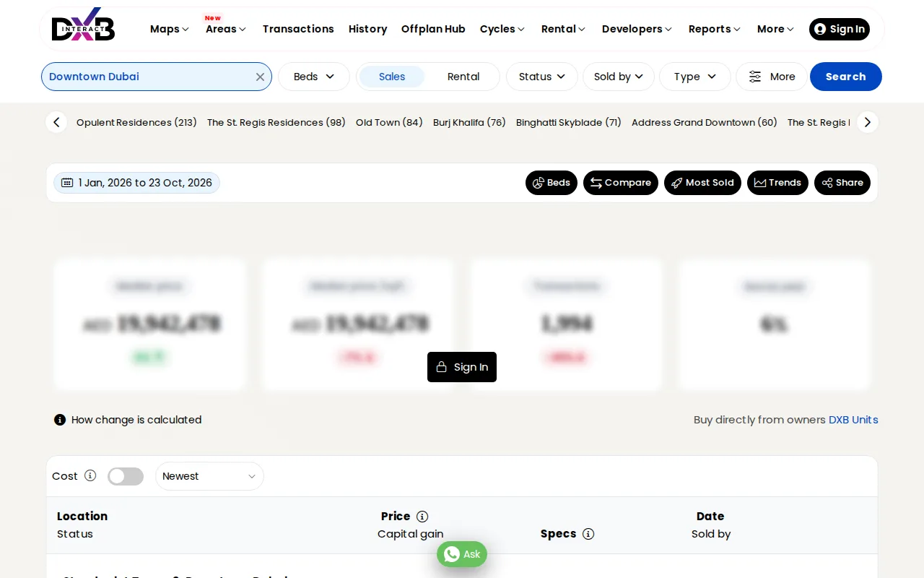The height and width of the screenshot is (578, 924).
Task: Expand the Beds filter dropdown
Action: pos(314,77)
